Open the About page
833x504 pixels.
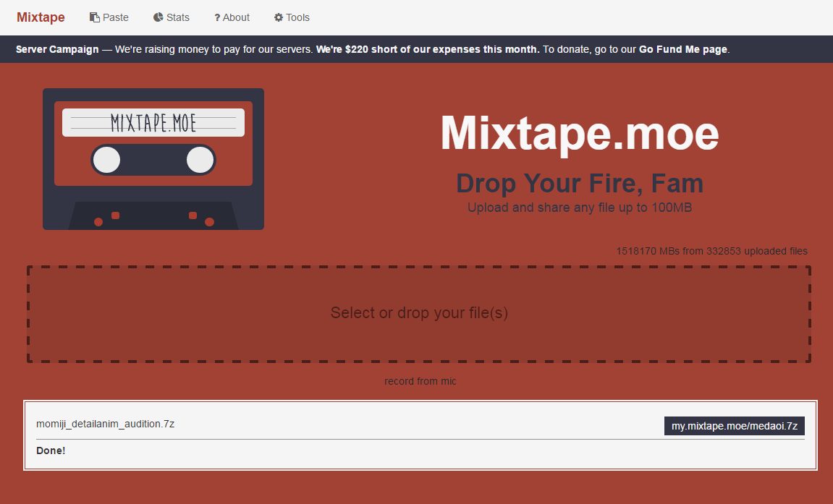pyautogui.click(x=232, y=17)
